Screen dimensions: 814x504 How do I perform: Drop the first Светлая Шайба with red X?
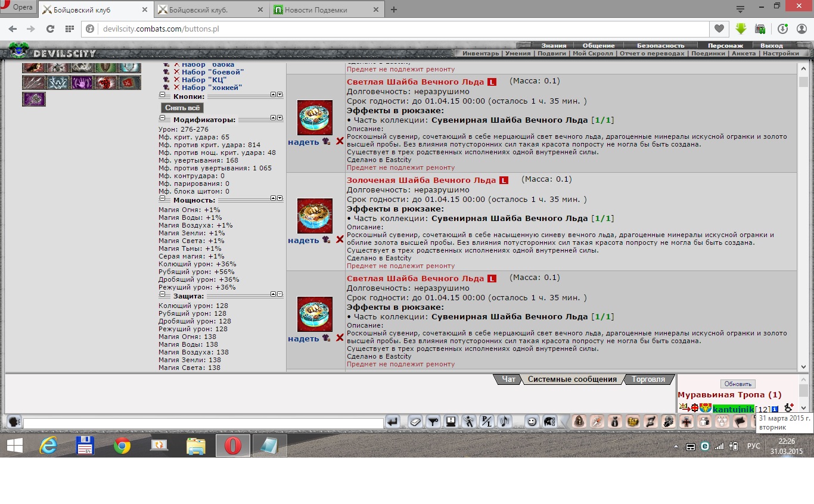(340, 141)
